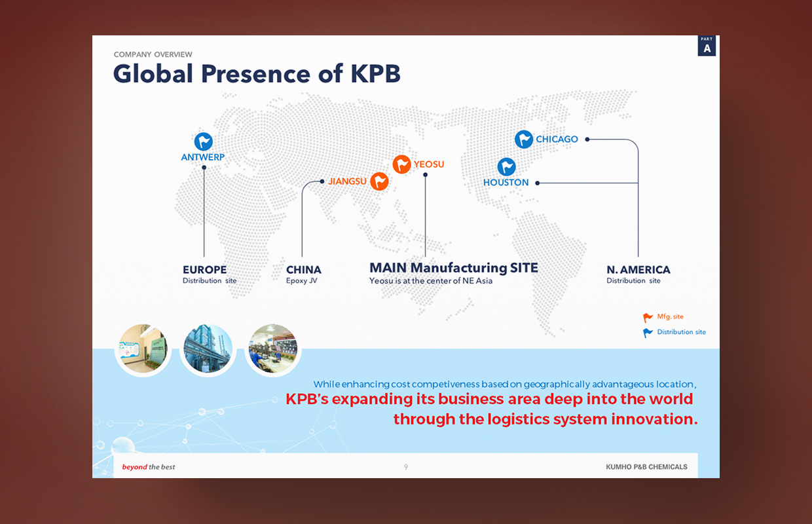
Task: Click the blue Distribution site legend flag
Action: point(648,333)
